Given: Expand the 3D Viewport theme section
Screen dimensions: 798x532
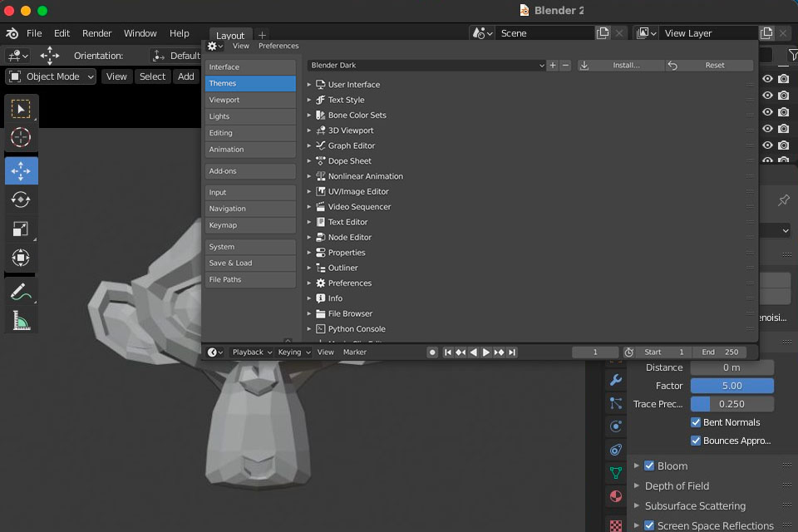Looking at the screenshot, I should click(309, 131).
